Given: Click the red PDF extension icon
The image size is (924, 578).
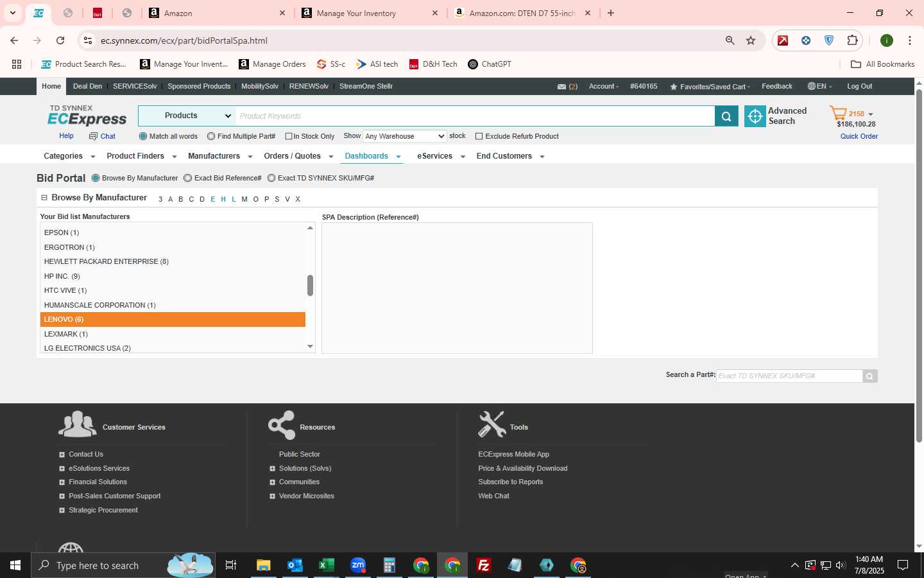Looking at the screenshot, I should pos(783,40).
